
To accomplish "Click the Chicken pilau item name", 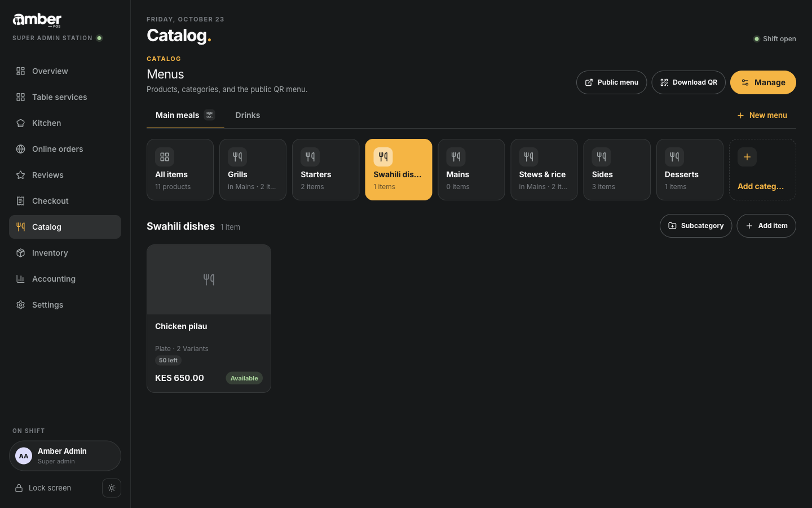I will coord(181,326).
